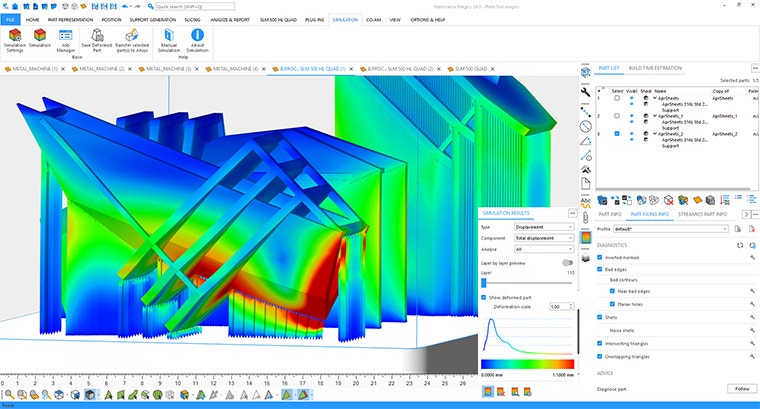Click the cube with red X icon
The width and height of the screenshot is (760, 409).
point(668,200)
